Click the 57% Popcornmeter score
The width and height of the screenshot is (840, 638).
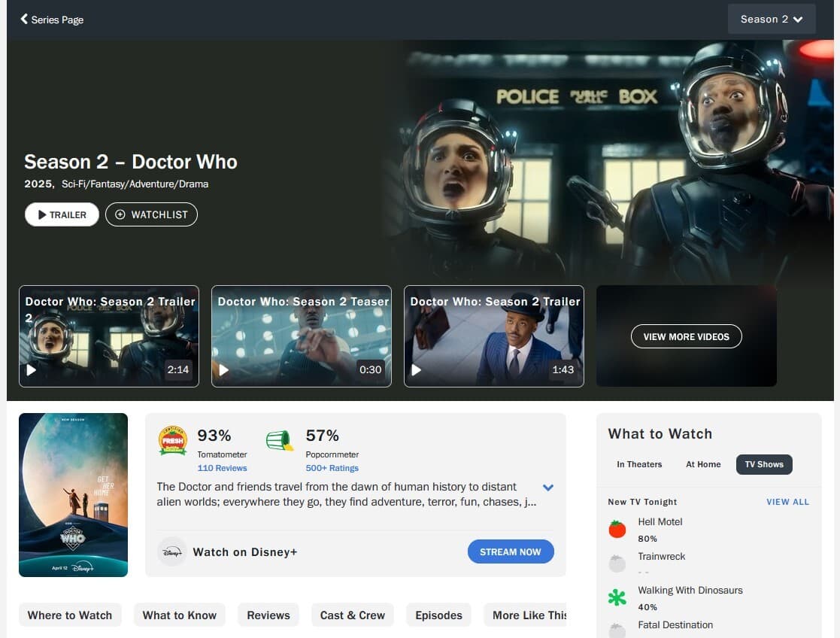tap(322, 436)
